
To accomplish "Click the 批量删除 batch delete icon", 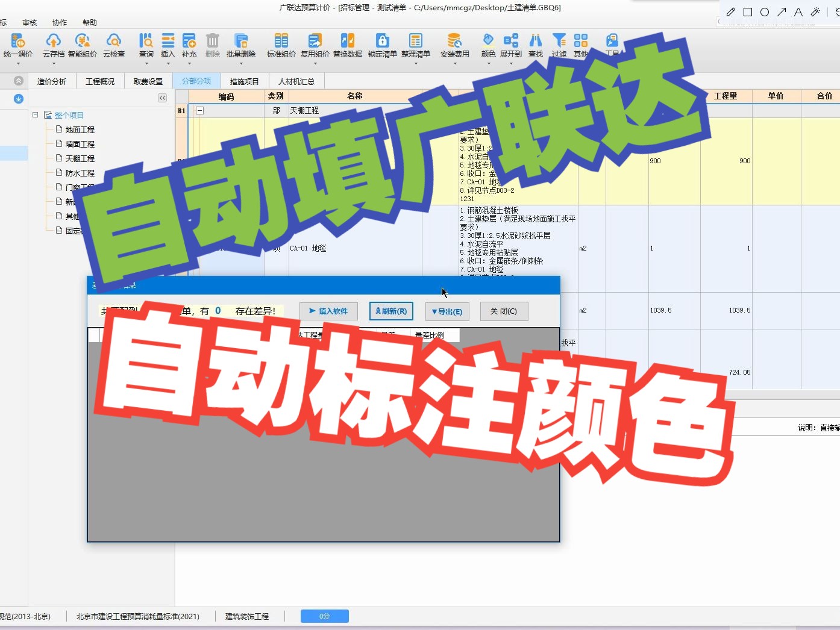I will [241, 41].
